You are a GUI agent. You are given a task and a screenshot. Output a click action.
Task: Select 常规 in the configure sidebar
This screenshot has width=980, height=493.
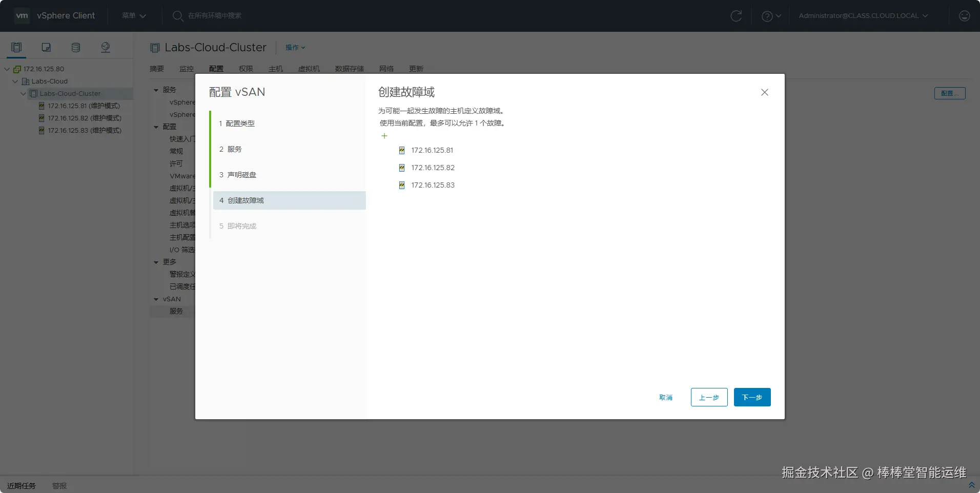click(176, 151)
